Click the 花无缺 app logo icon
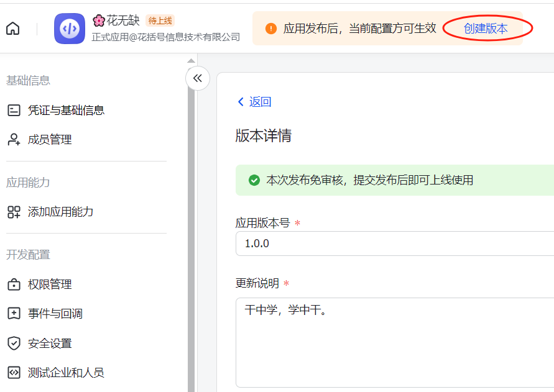Image resolution: width=554 pixels, height=392 pixels. point(70,29)
